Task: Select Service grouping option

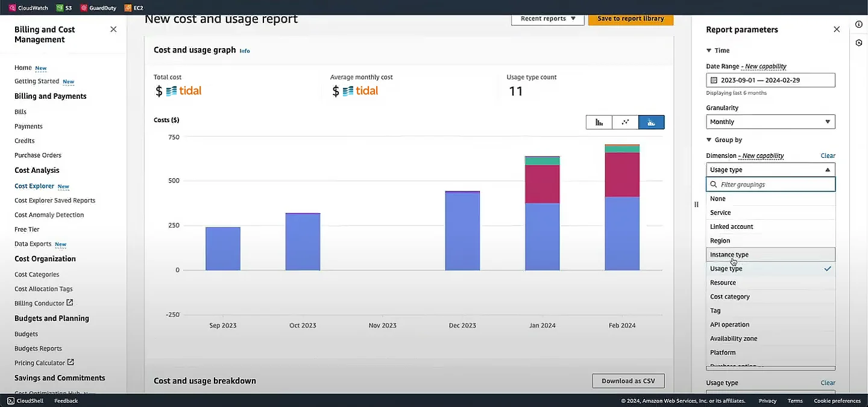Action: pos(770,213)
